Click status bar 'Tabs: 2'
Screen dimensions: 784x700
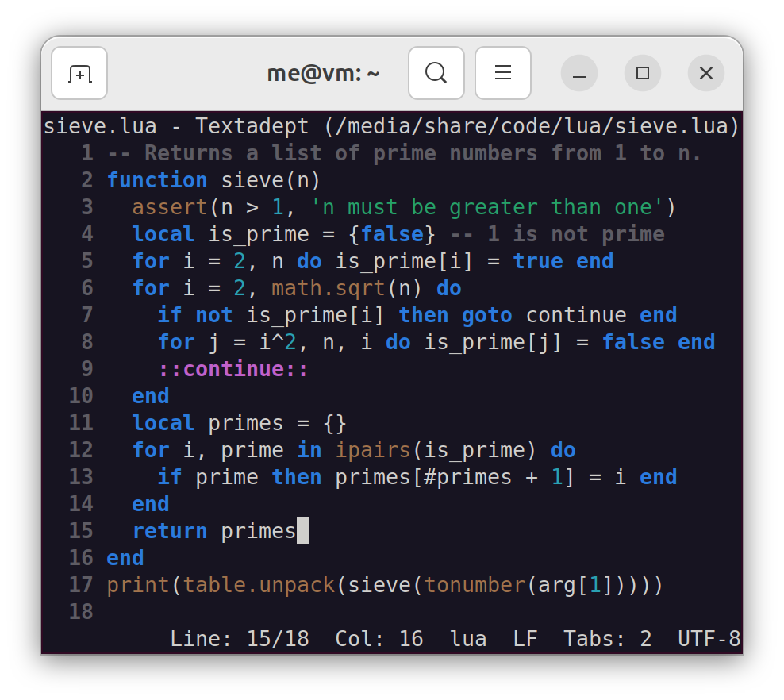(x=608, y=639)
